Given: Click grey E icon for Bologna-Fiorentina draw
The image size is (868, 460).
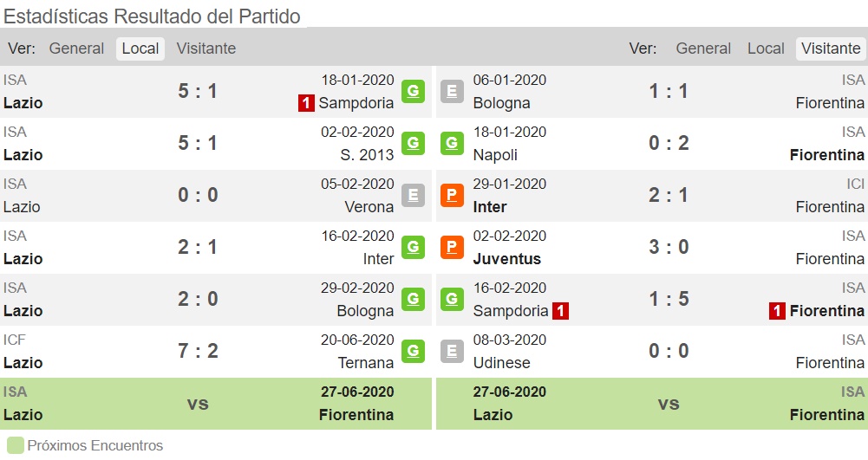Looking at the screenshot, I should point(452,91).
